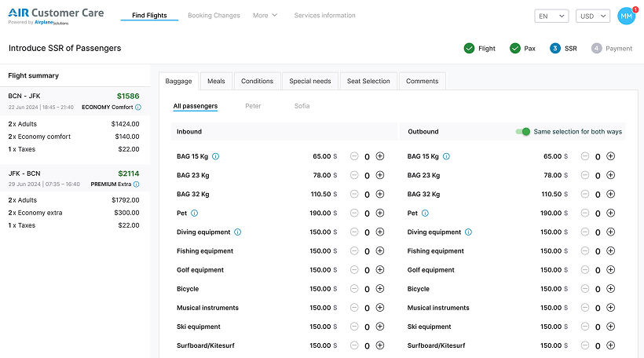The image size is (644, 358).
Task: Click info icon next to inbound BAG 15 Kg
Action: [216, 157]
